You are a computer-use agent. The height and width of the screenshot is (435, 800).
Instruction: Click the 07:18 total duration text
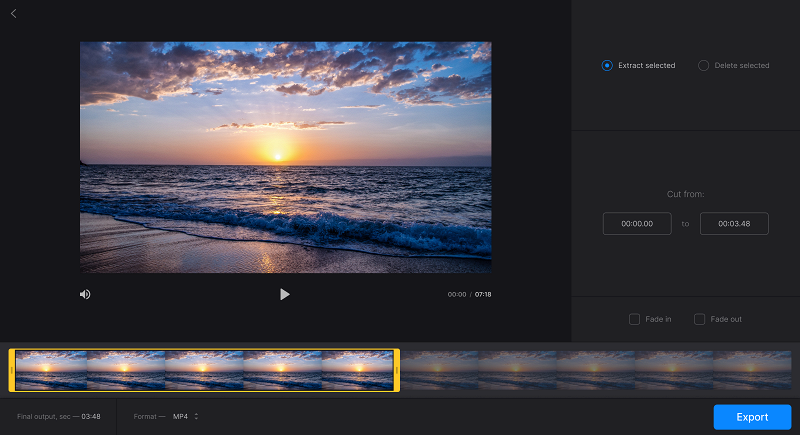(483, 294)
